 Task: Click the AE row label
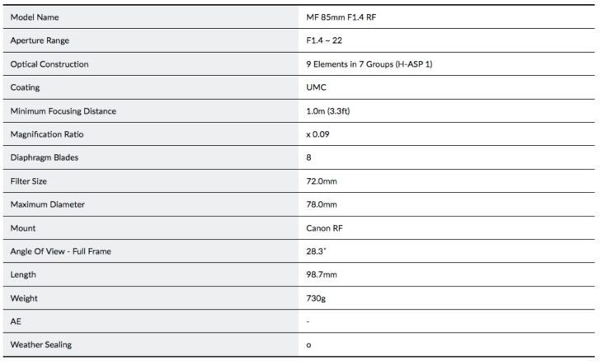[16, 321]
